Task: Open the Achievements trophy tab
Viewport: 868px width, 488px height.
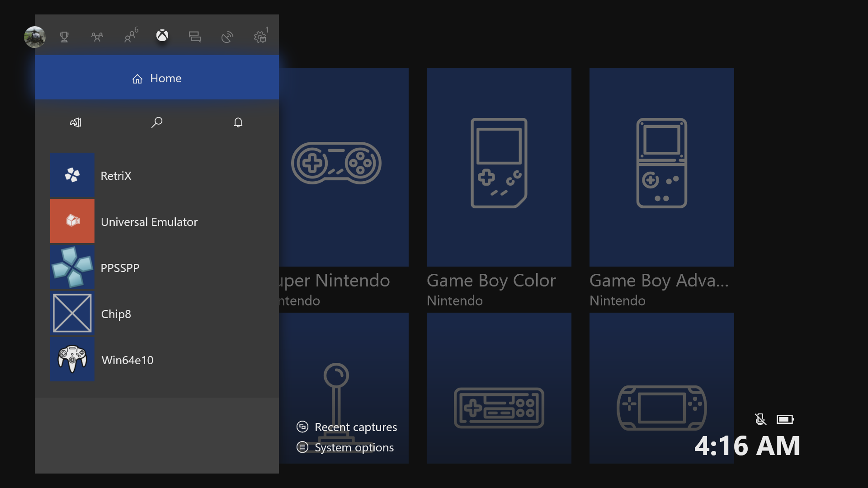Action: (64, 37)
